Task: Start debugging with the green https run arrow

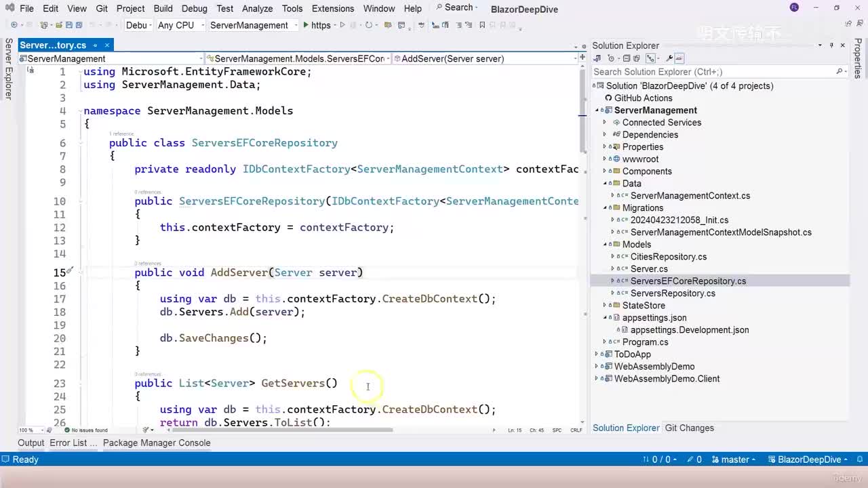Action: [x=306, y=25]
